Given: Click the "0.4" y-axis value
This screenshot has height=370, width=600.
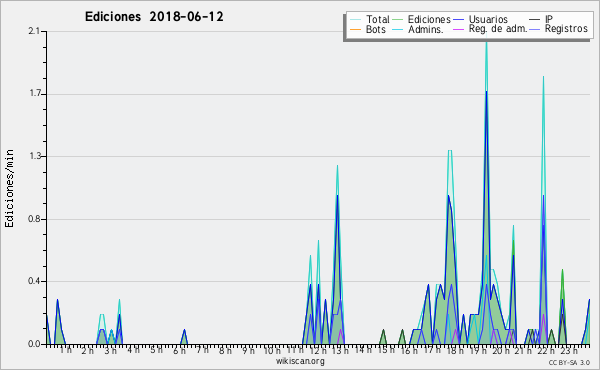Looking at the screenshot, I should point(34,281).
